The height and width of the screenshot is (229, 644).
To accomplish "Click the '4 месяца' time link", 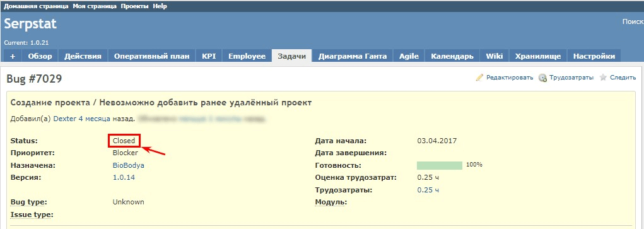I will coord(94,119).
